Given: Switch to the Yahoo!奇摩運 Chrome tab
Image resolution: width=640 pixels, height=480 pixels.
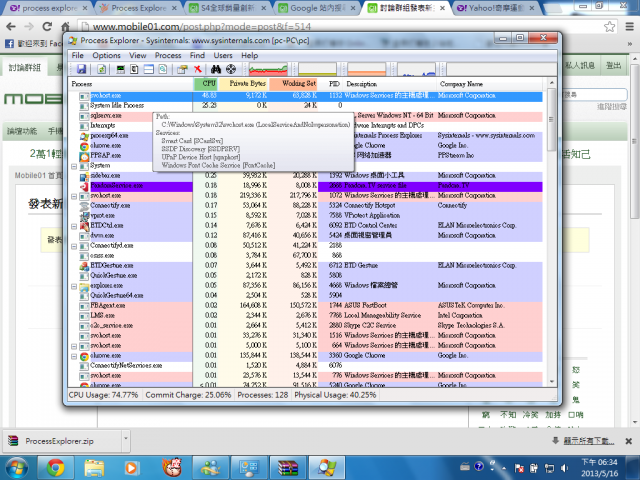Looking at the screenshot, I should coord(496,8).
